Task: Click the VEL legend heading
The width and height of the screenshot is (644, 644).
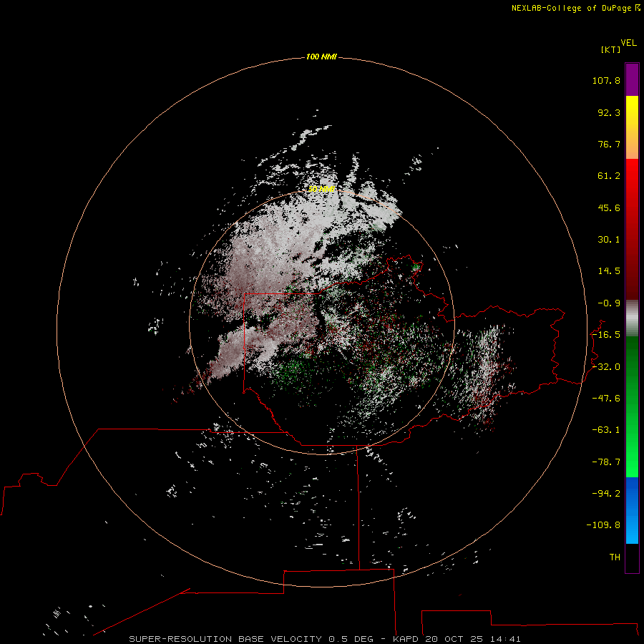Action: coord(628,43)
